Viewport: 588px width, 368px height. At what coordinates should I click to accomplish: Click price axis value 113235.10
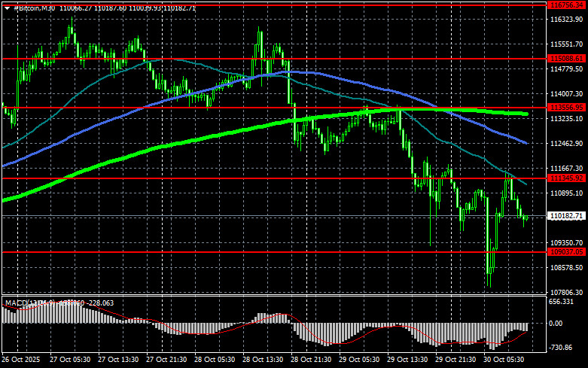(x=566, y=118)
